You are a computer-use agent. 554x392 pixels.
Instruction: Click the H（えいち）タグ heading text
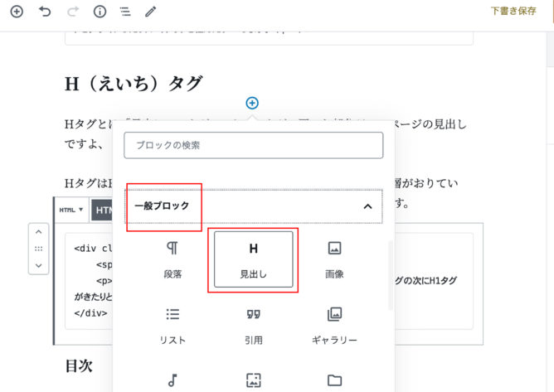(134, 84)
